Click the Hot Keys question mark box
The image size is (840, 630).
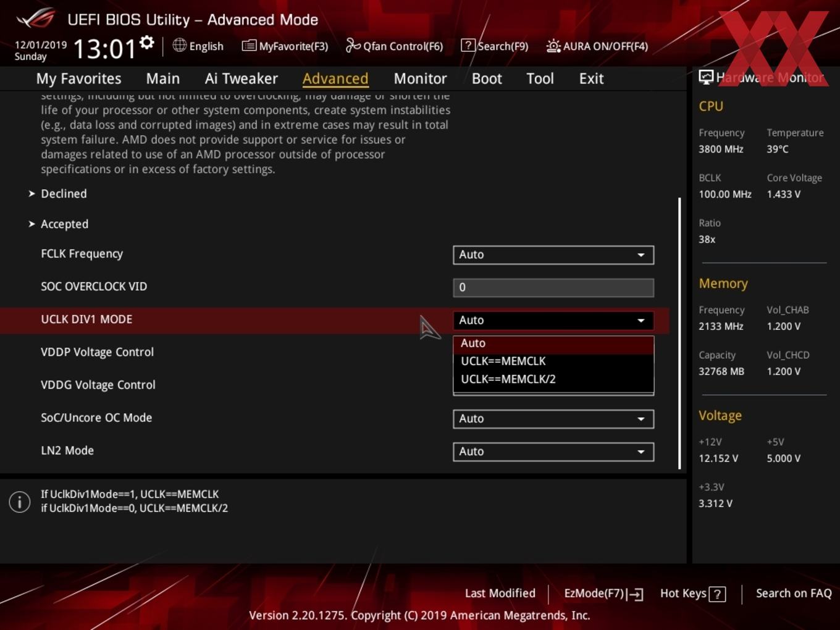[x=717, y=594]
